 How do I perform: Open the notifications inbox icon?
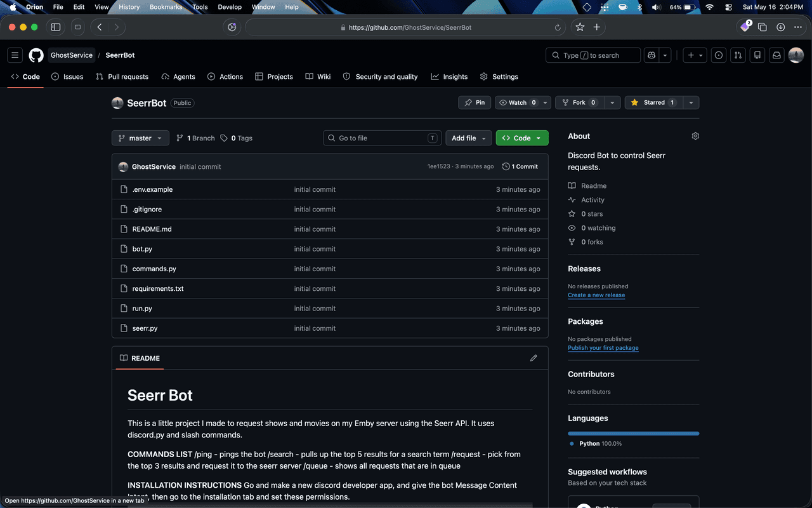776,55
